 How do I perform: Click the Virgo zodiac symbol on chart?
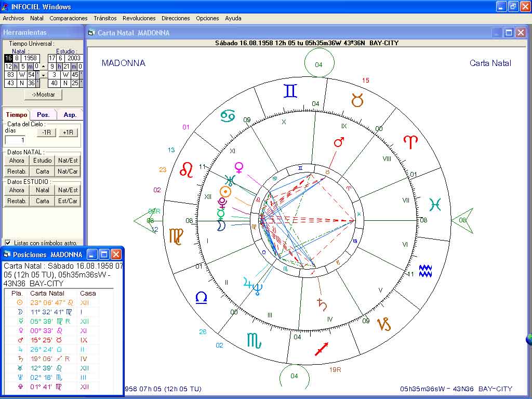[x=176, y=236]
